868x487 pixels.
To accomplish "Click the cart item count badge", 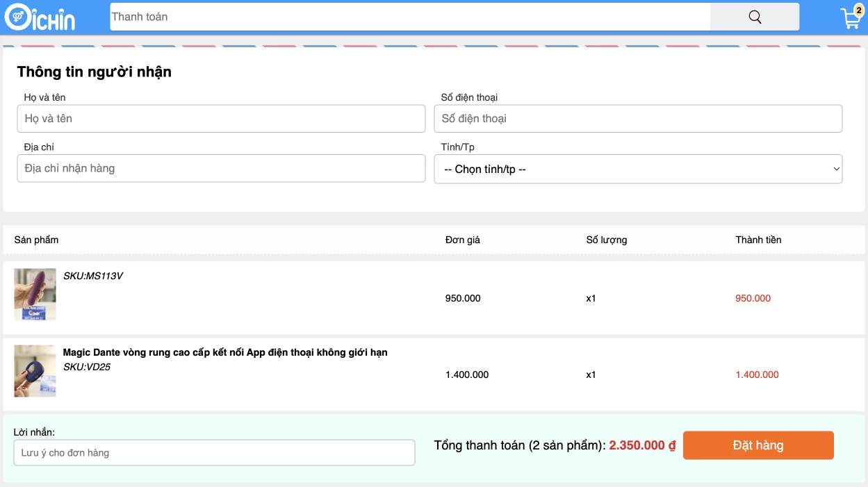I will pos(859,10).
